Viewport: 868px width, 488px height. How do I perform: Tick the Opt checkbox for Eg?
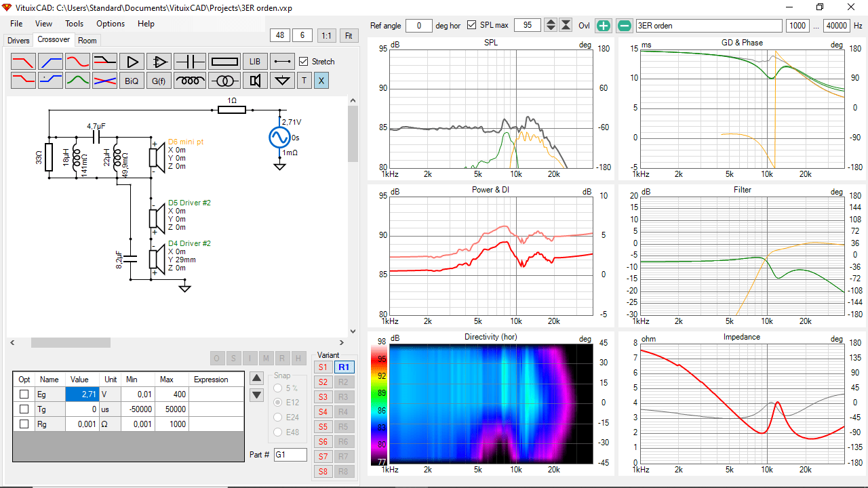(x=24, y=394)
